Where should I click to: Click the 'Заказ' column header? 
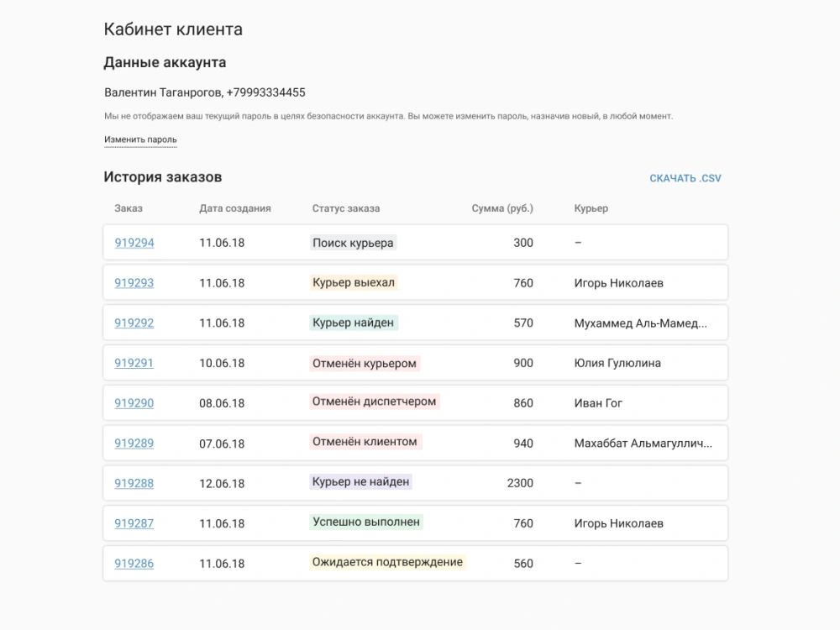click(x=129, y=208)
